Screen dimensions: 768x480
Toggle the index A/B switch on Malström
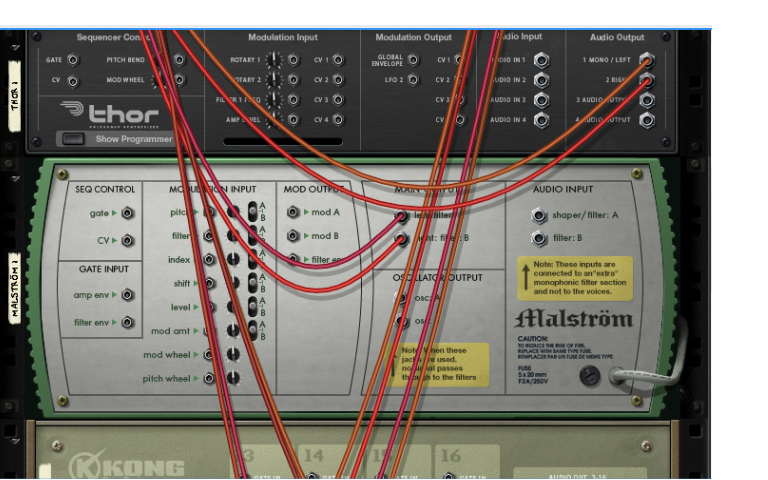(253, 259)
